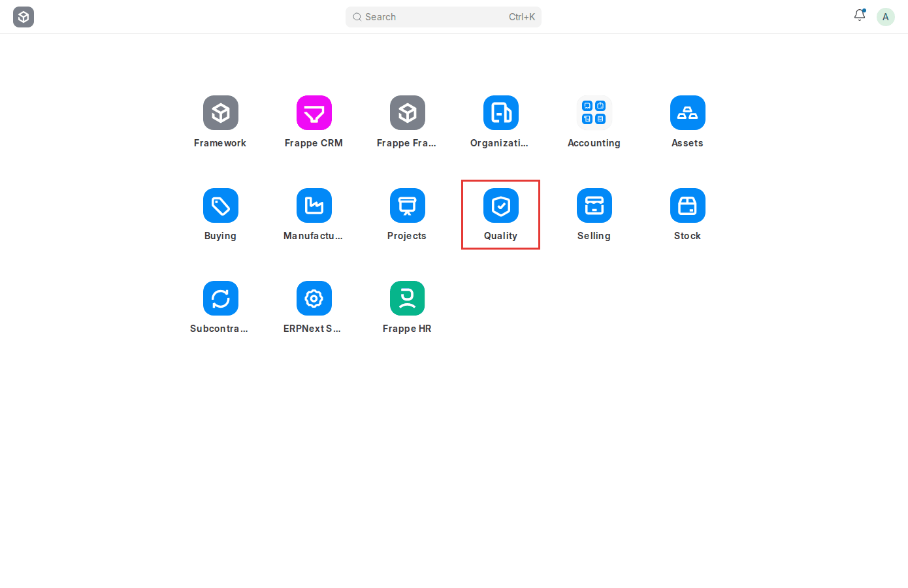Launch the Projects module
This screenshot has height=588, width=908.
point(407,206)
